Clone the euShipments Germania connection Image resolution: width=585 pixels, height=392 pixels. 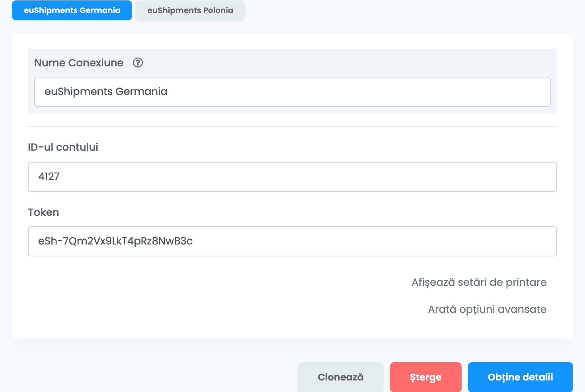coord(341,377)
